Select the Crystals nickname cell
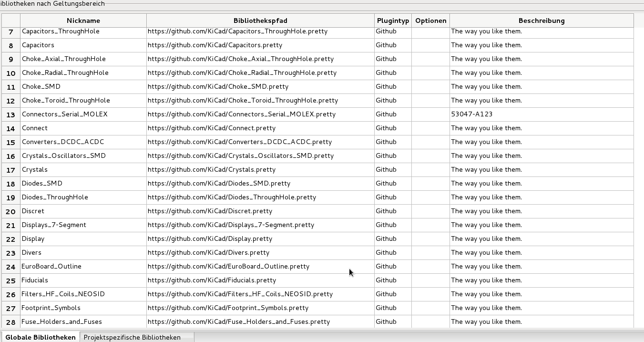Image resolution: width=644 pixels, height=342 pixels. pos(83,170)
